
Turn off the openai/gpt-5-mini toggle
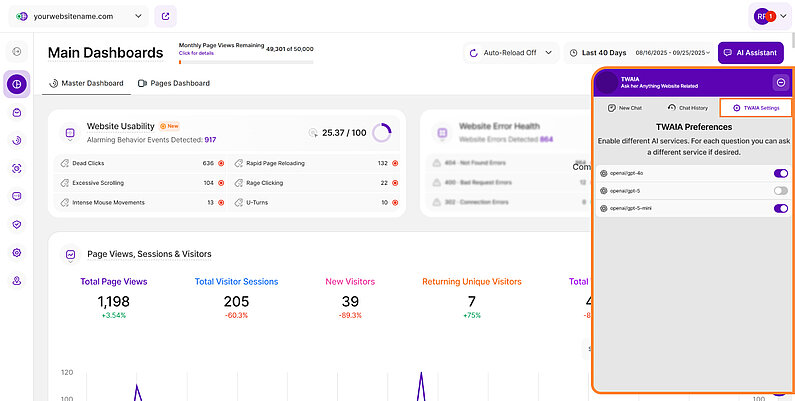[x=780, y=209]
